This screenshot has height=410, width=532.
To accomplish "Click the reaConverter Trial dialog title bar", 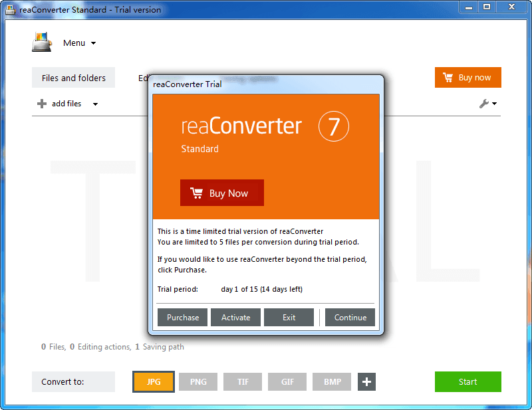I will coord(266,84).
